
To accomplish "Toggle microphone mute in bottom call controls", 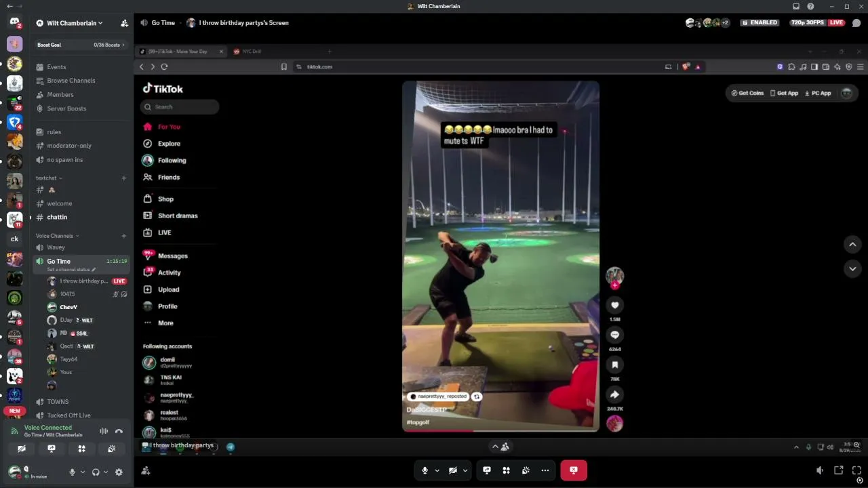I will point(425,470).
